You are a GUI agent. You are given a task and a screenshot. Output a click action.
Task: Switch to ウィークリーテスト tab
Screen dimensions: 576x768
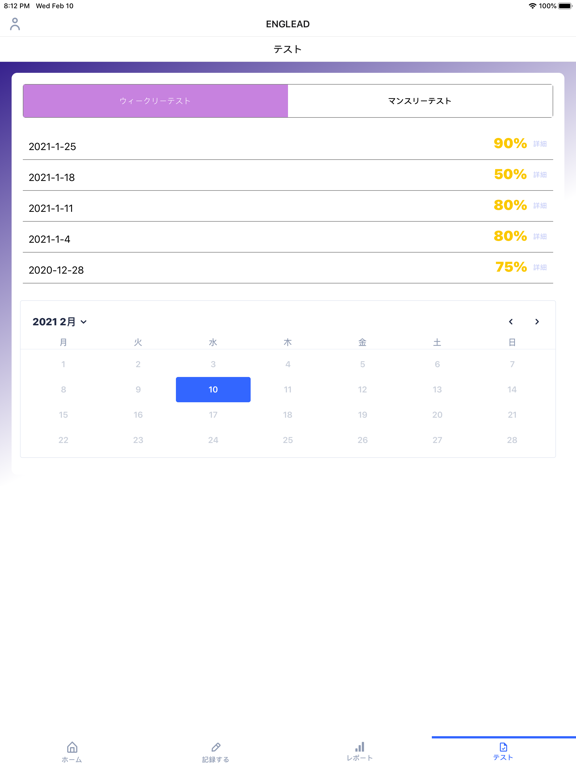155,101
